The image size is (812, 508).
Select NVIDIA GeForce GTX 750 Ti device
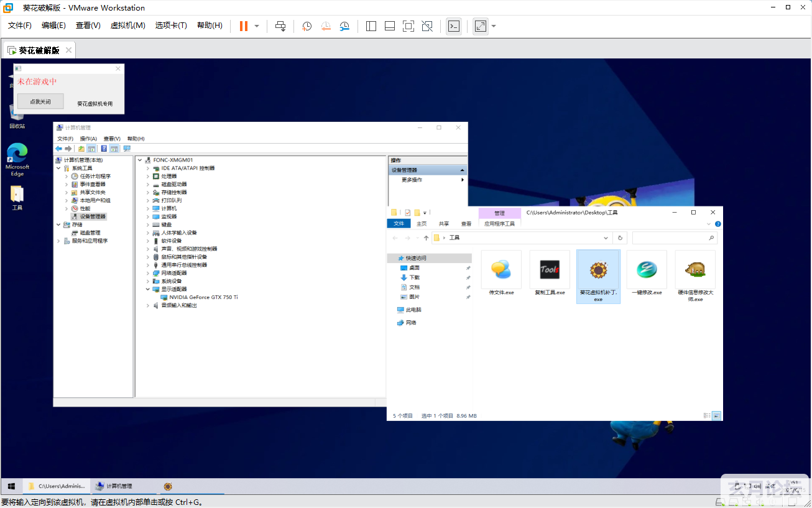(203, 297)
